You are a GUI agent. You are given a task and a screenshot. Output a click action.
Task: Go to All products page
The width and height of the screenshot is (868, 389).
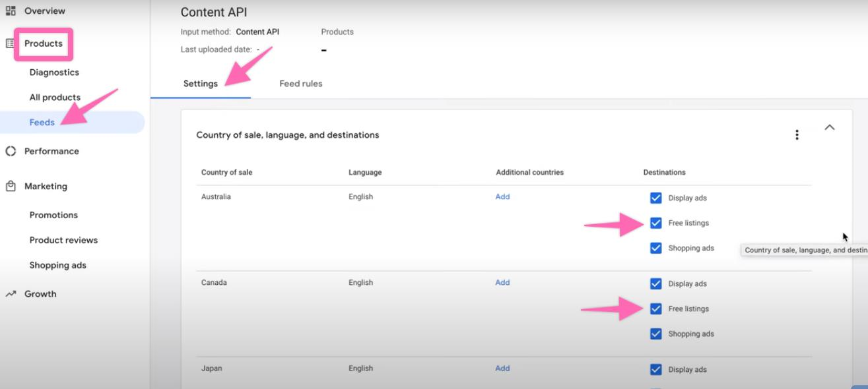point(55,98)
